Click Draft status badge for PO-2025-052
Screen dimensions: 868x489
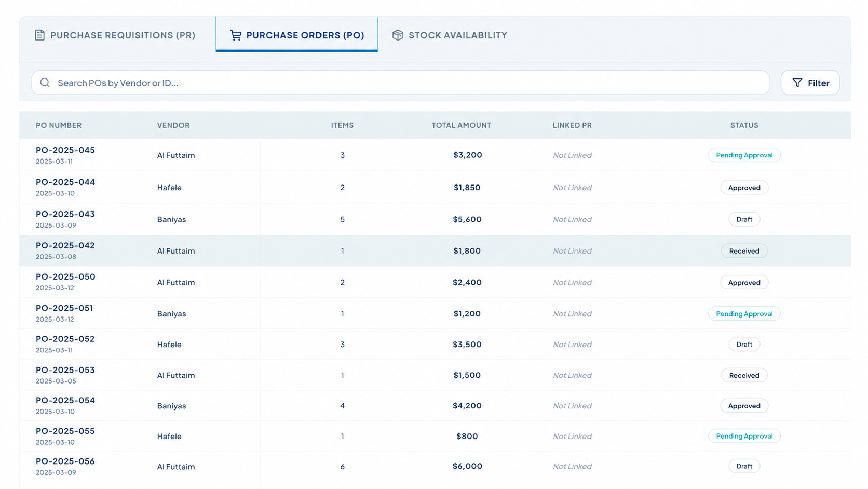pyautogui.click(x=744, y=345)
